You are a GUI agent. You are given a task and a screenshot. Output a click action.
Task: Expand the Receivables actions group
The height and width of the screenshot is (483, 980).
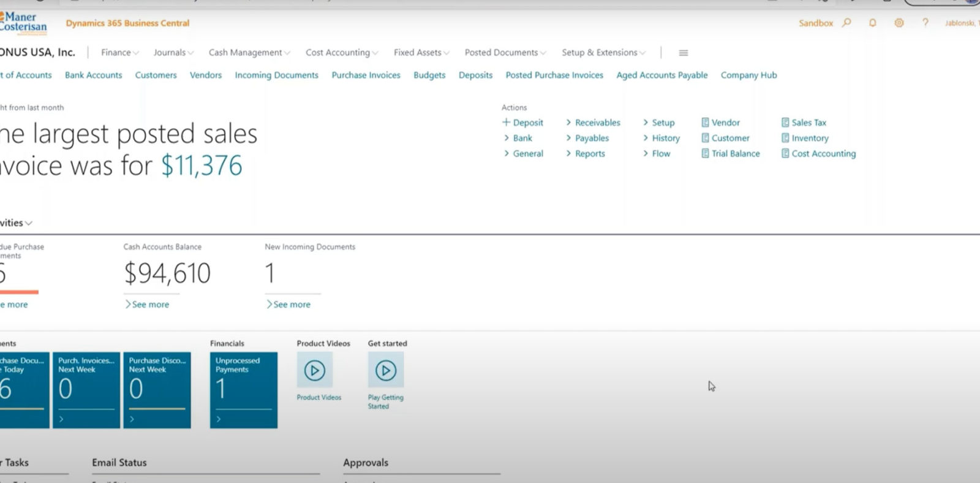[x=592, y=123]
